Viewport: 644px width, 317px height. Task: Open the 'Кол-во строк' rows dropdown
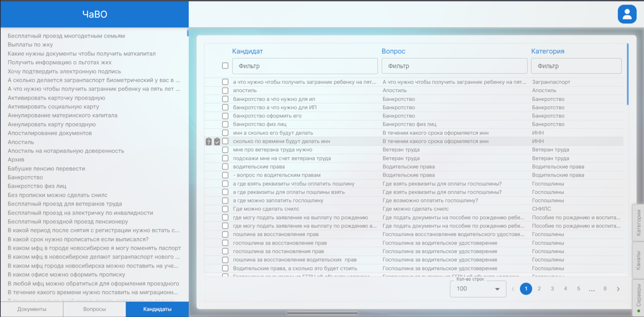click(478, 289)
